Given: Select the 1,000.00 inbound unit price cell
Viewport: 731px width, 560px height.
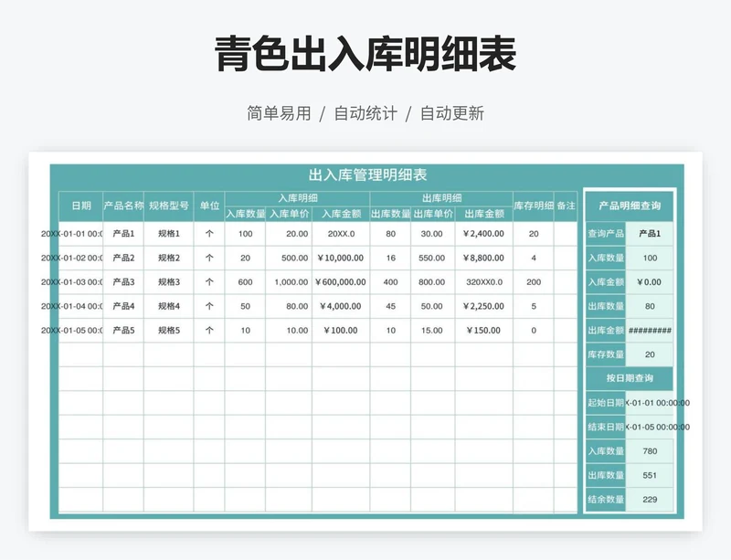Looking at the screenshot, I should [289, 282].
